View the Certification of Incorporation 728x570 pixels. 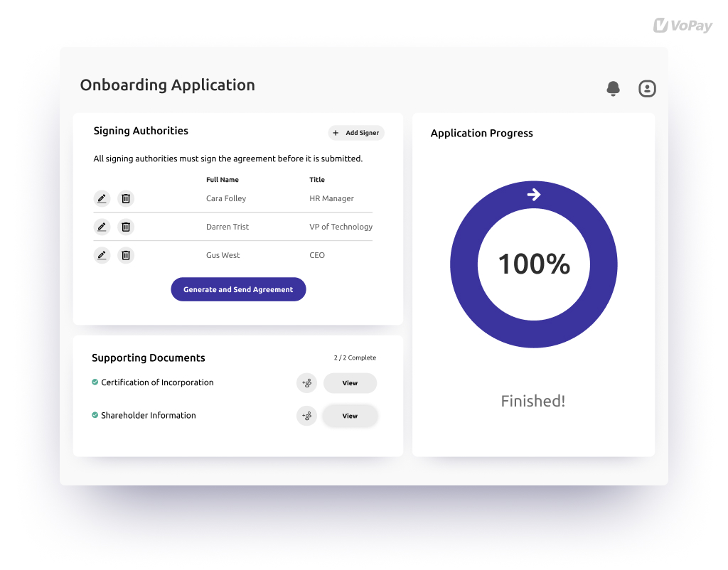tap(350, 382)
